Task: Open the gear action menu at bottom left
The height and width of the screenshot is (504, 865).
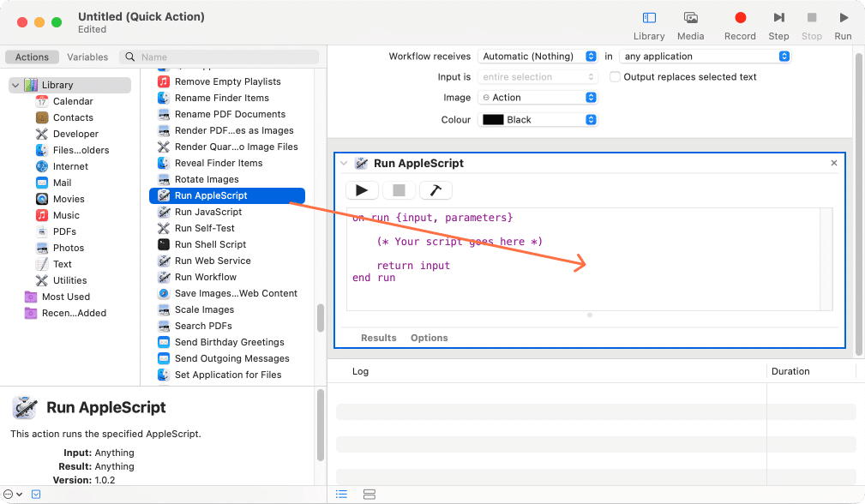Action: 12,494
